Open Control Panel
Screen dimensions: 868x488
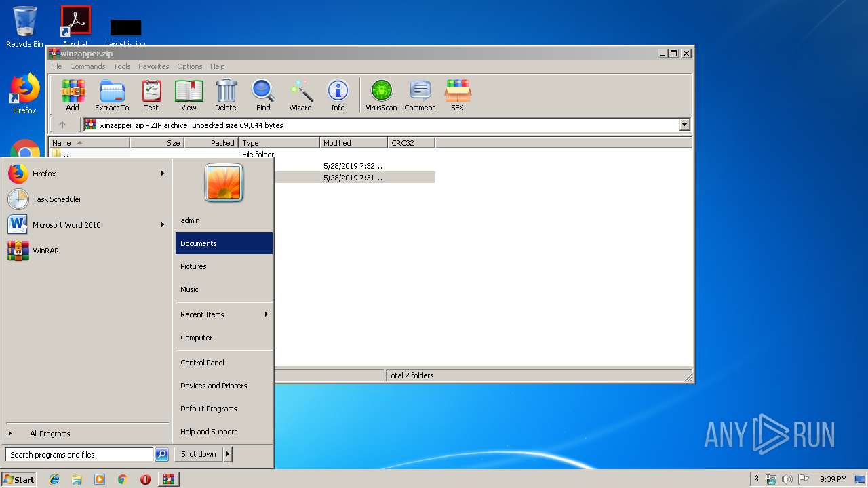pyautogui.click(x=224, y=363)
